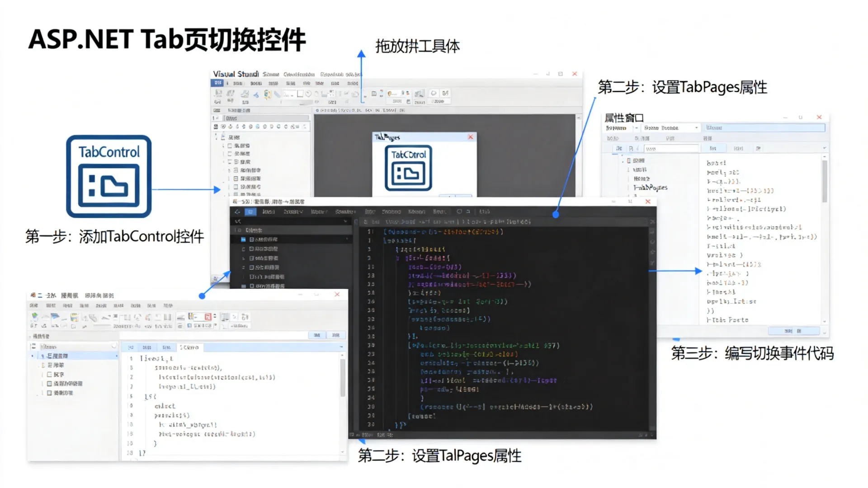The image size is (868, 488).
Task: Click the left blue button above bottom-left tab bar
Action: click(317, 335)
